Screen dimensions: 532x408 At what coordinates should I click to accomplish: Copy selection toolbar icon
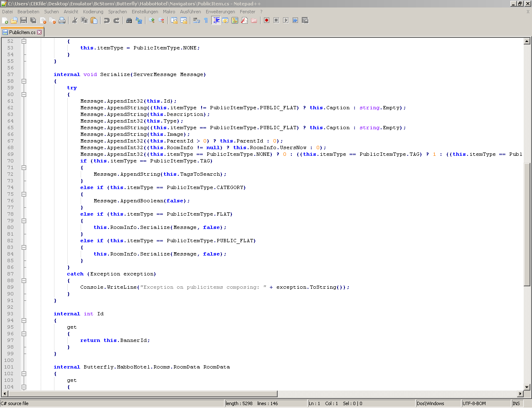84,20
